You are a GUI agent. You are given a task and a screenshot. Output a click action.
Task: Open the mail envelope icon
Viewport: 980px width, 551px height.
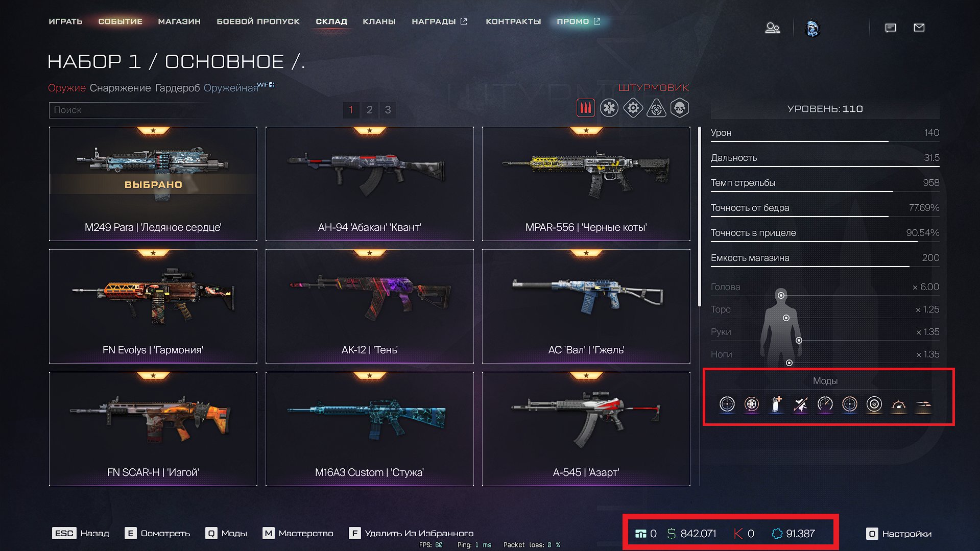tap(919, 28)
